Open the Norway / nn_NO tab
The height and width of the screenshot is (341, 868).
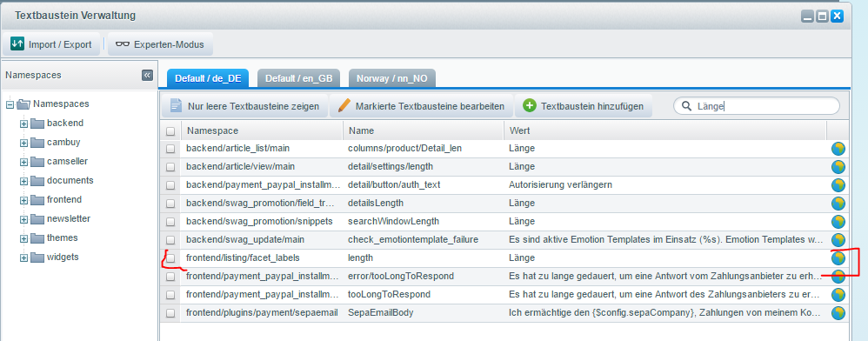click(x=392, y=78)
